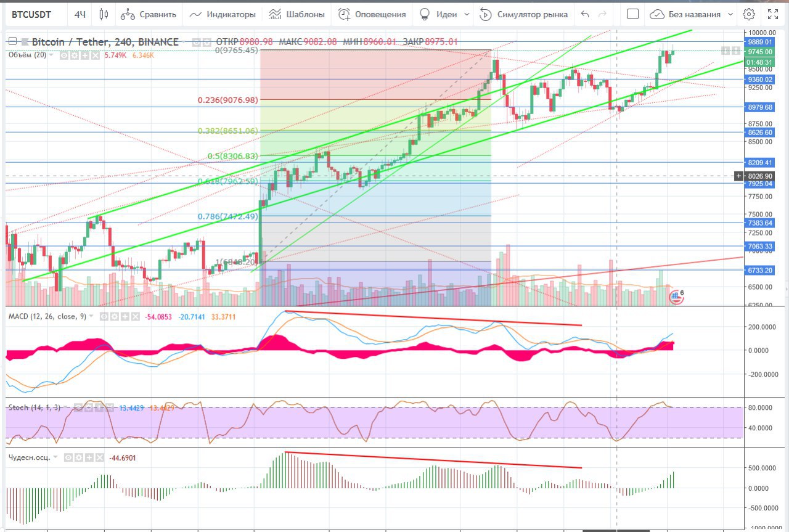This screenshot has height=532, width=789.
Task: Open Bitcoin / Tether series settings gear
Action: (x=206, y=43)
